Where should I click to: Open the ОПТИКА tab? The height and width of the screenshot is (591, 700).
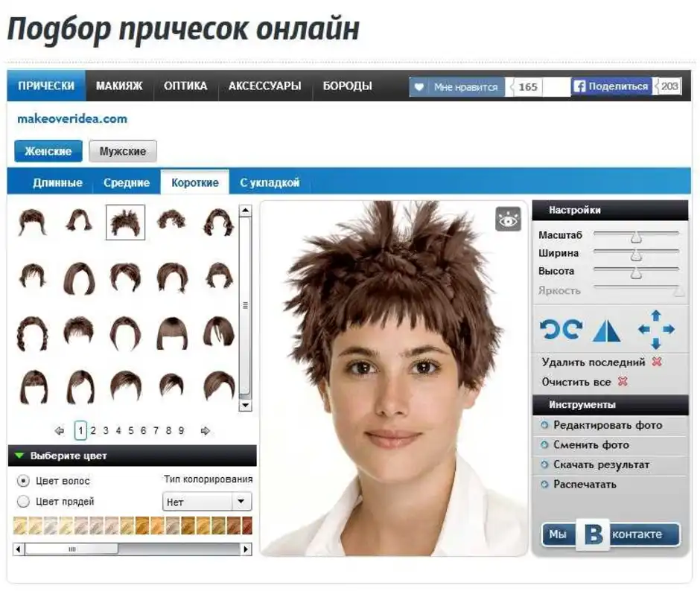coord(185,86)
